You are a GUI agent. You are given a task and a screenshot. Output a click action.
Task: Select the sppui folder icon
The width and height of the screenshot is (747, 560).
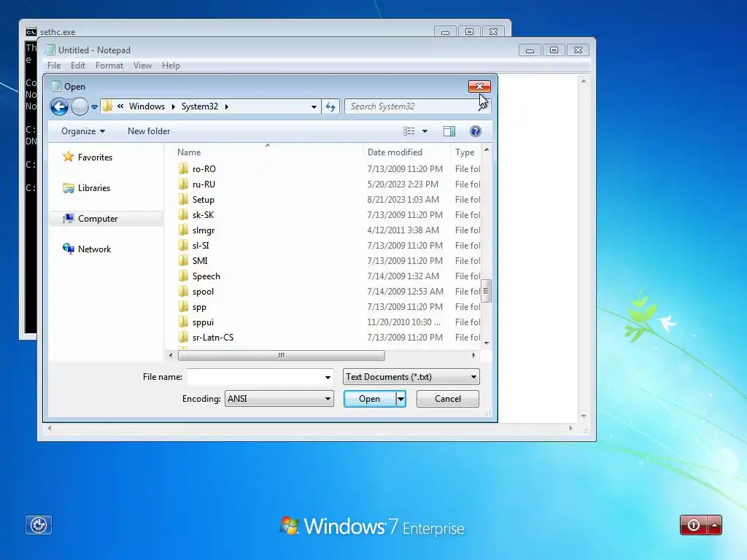(183, 322)
